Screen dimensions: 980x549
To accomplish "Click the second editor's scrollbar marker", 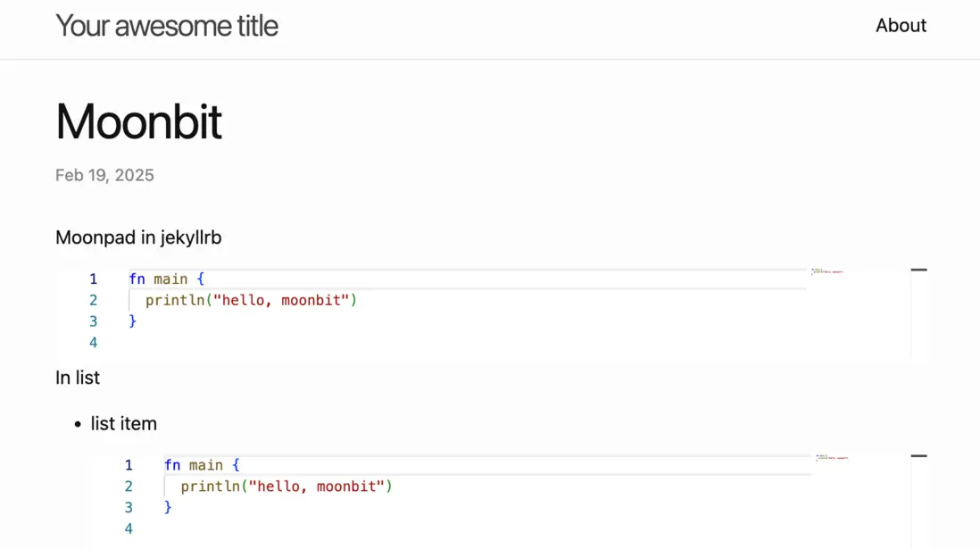I will coord(918,456).
